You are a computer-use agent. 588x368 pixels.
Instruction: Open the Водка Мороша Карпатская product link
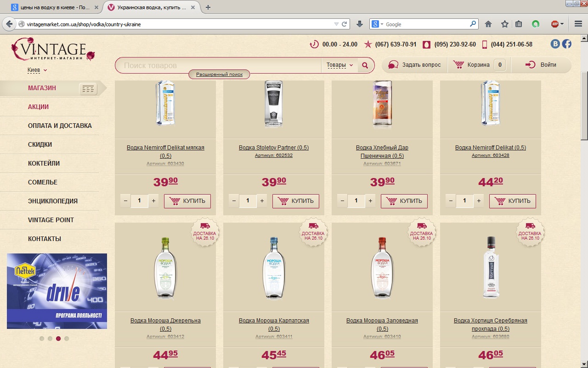click(x=274, y=325)
